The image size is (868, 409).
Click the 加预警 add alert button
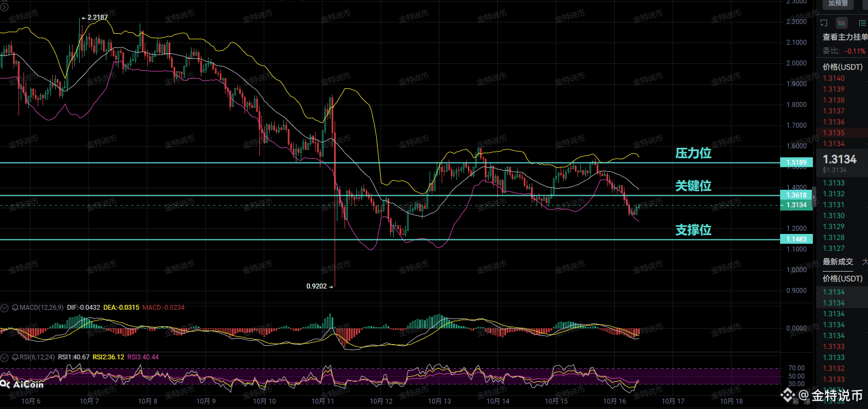point(838,4)
